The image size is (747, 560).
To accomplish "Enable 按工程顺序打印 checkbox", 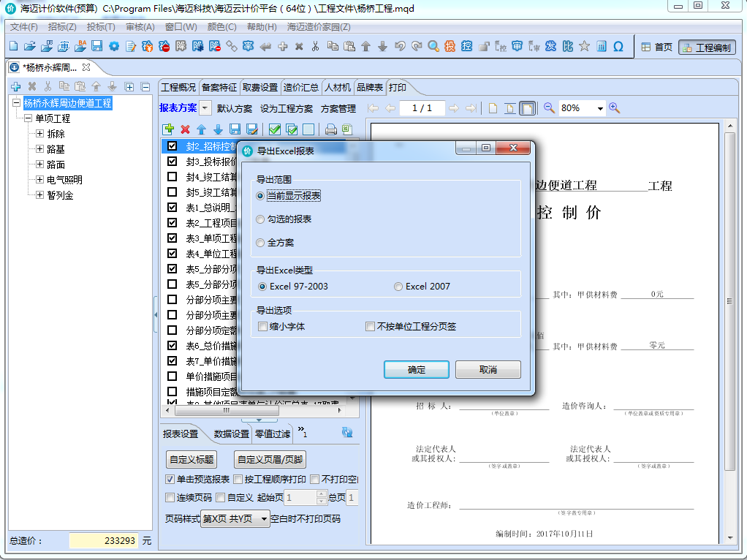I will [238, 479].
